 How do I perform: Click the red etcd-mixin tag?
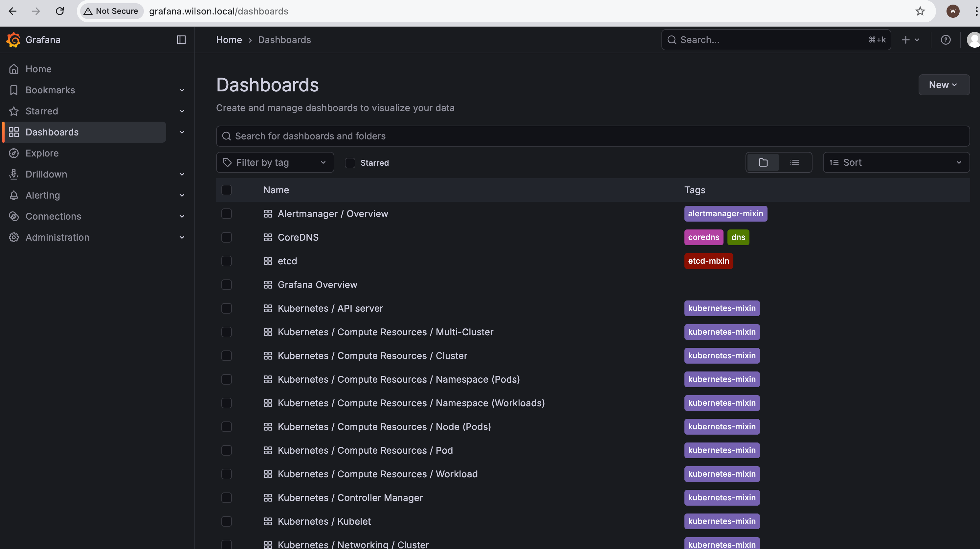point(708,261)
